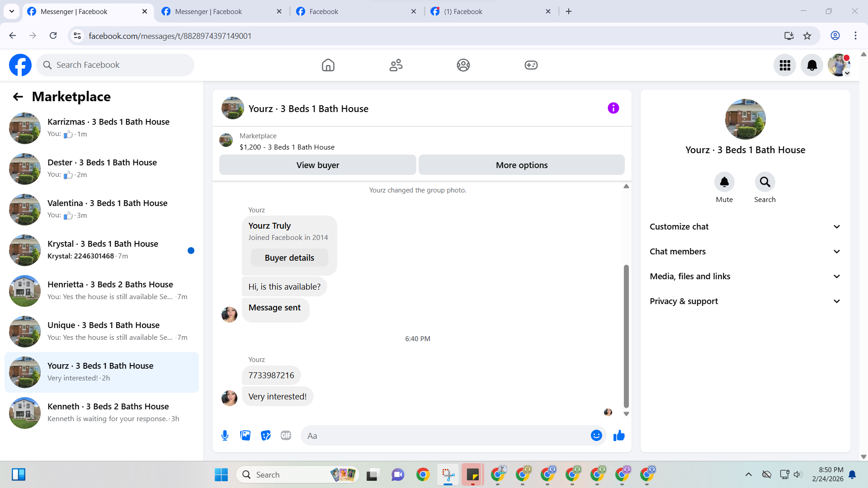Mute this conversation with bell icon

724,182
